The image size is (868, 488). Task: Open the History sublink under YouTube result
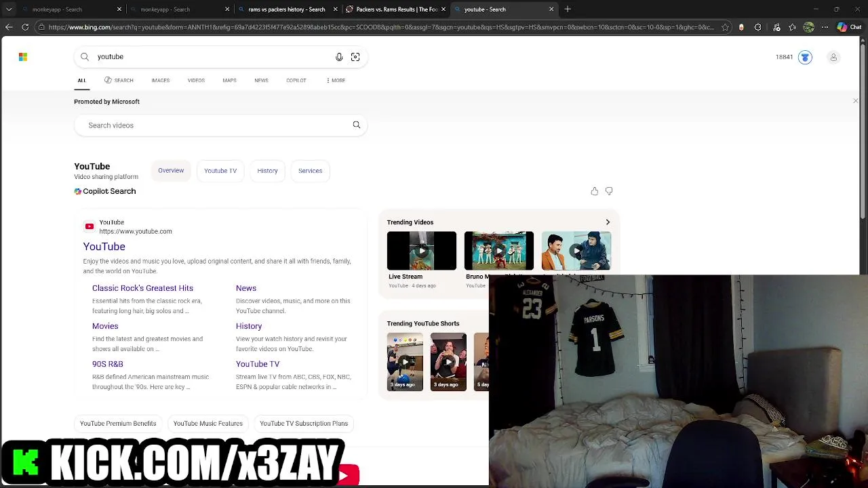249,326
